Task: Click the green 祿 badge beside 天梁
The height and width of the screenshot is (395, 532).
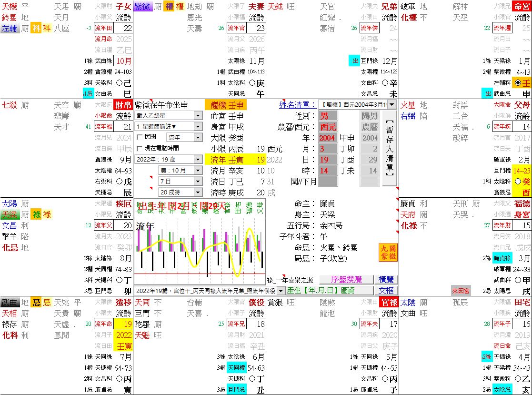Action: (x=36, y=215)
